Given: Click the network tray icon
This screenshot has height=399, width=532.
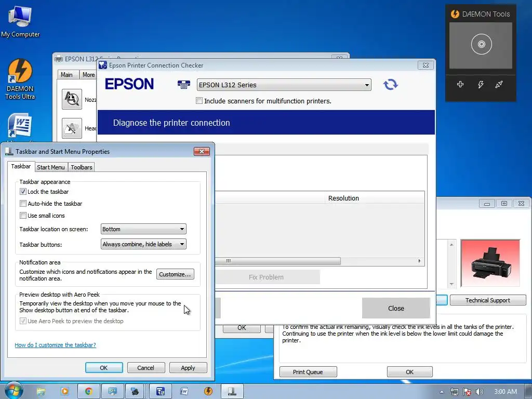Looking at the screenshot, I should coord(454,392).
